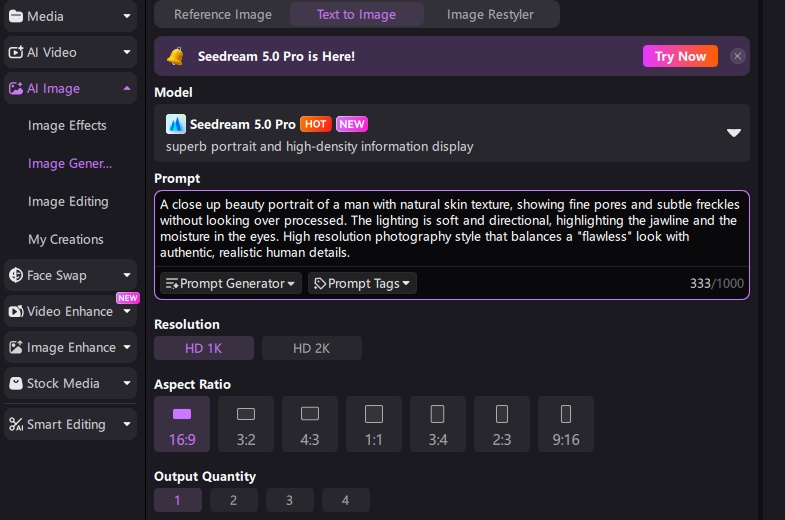Switch to the Text to Image tab
Image resolution: width=785 pixels, height=520 pixels.
(356, 15)
